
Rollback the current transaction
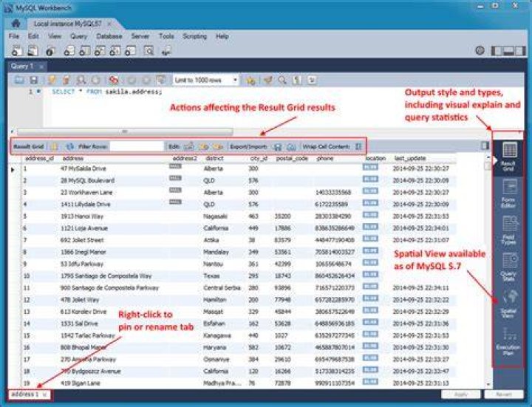[x=146, y=80]
